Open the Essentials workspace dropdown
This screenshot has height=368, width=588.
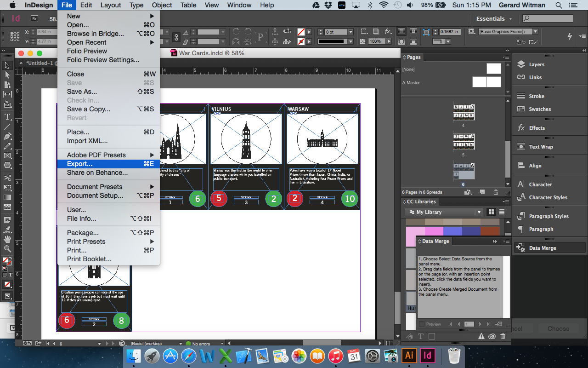pos(494,18)
